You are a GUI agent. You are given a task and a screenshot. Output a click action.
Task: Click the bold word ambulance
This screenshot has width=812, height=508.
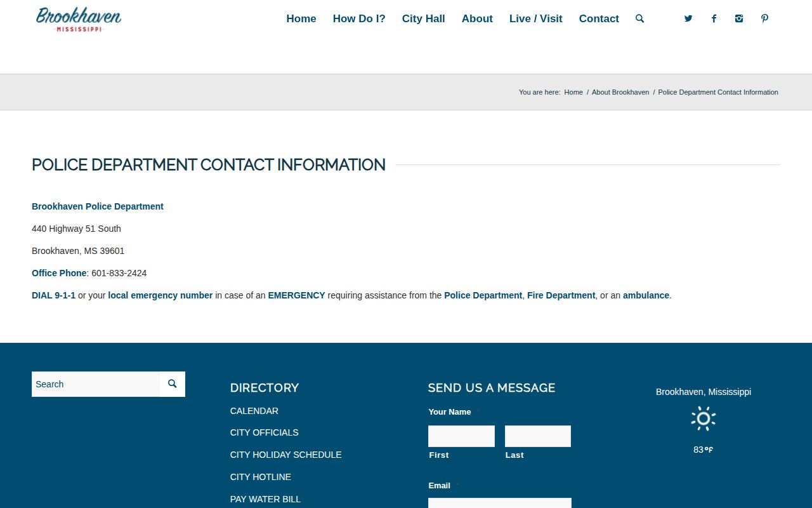coord(646,295)
